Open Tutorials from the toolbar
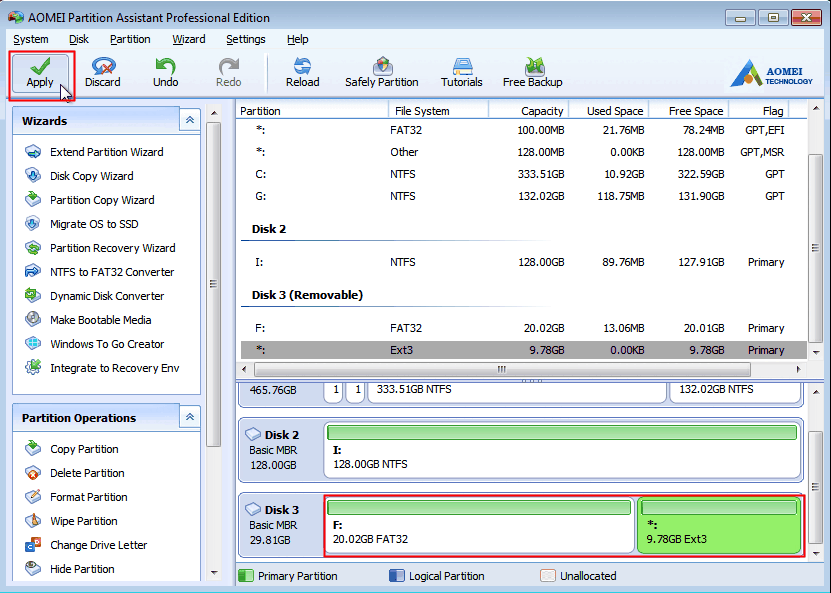The width and height of the screenshot is (831, 593). tap(462, 73)
